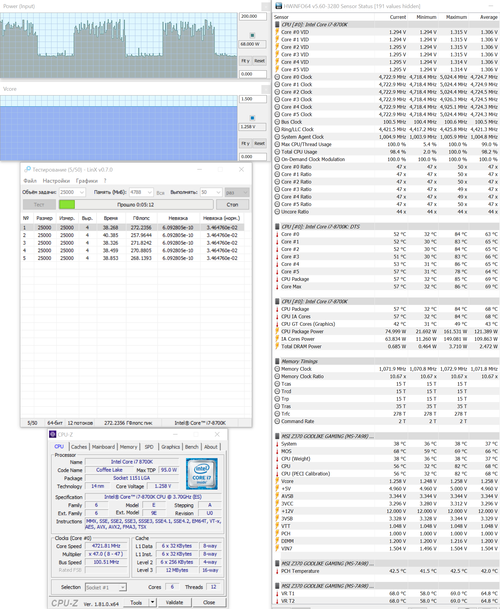The height and width of the screenshot is (609, 500).
Task: Click the CPU-Z window title icon
Action: 53,434
